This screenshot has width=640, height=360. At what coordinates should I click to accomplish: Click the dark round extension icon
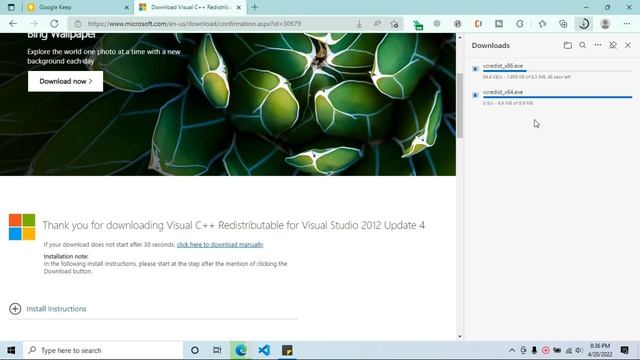click(x=458, y=24)
